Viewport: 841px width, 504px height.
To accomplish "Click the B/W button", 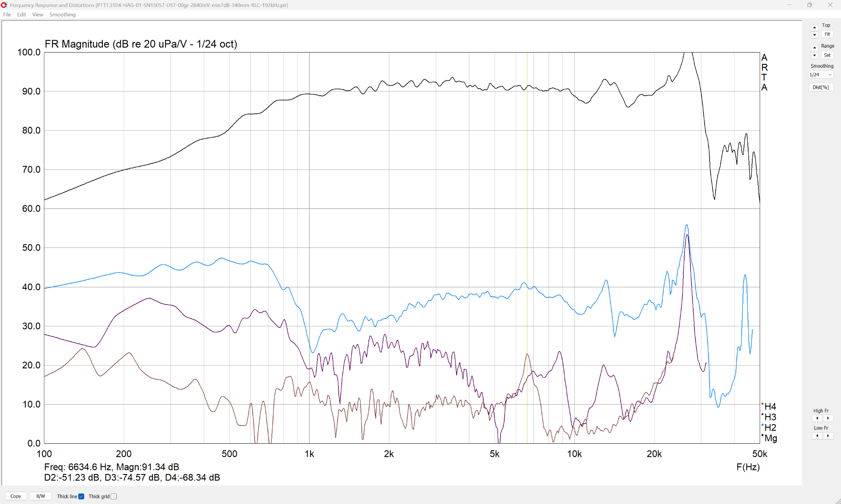I will pos(41,496).
